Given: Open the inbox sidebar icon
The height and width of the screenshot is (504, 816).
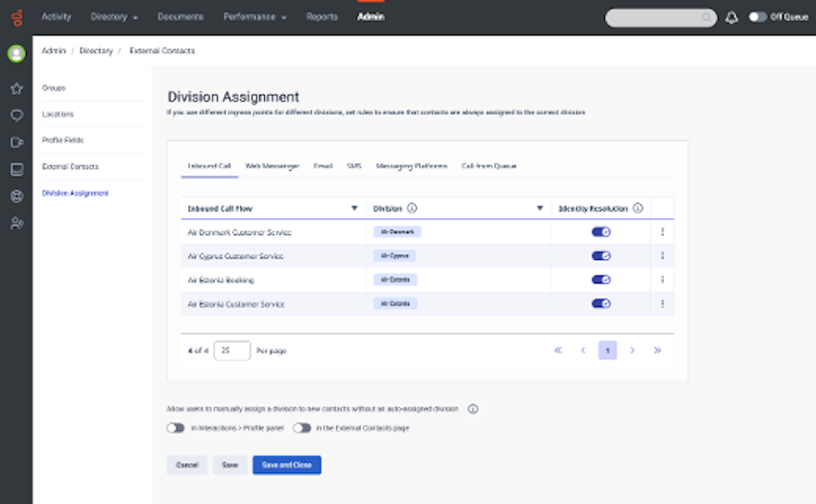Looking at the screenshot, I should (x=16, y=169).
